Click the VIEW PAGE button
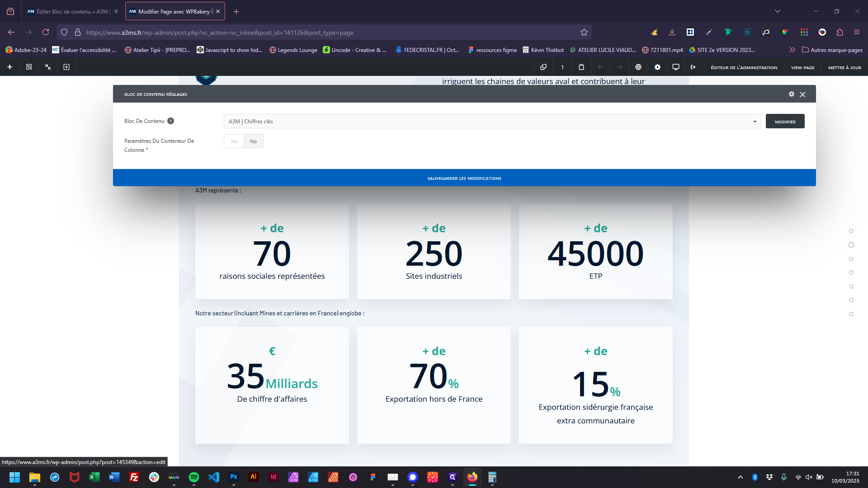The image size is (868, 488). pos(802,67)
